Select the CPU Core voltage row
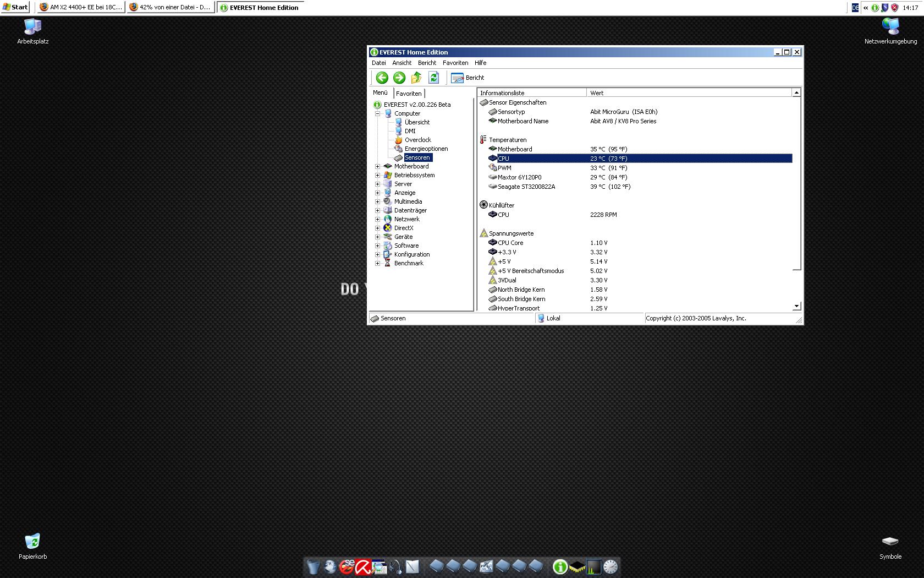Screen dimensions: 924x578 tap(640, 243)
